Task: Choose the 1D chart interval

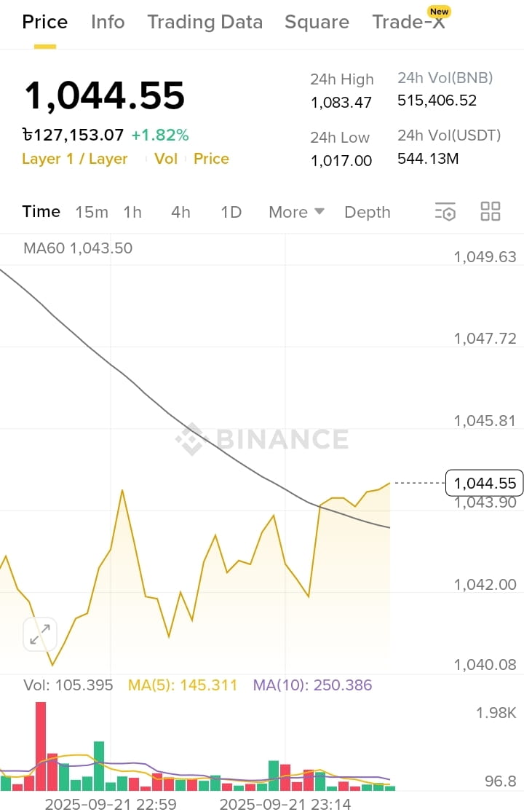Action: point(231,212)
